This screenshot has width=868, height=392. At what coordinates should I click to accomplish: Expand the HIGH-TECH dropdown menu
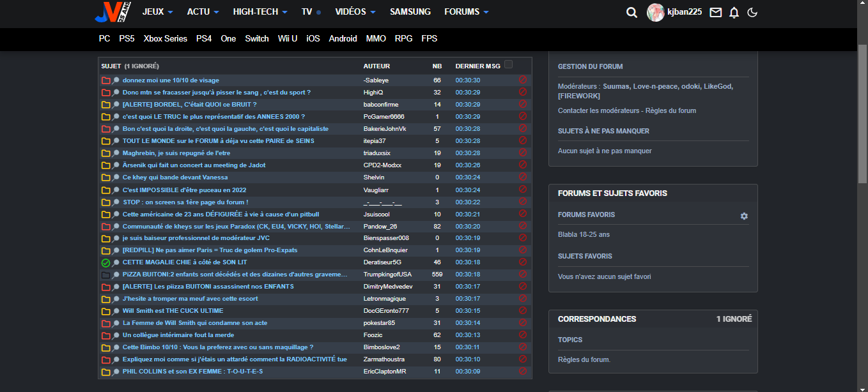click(x=260, y=11)
